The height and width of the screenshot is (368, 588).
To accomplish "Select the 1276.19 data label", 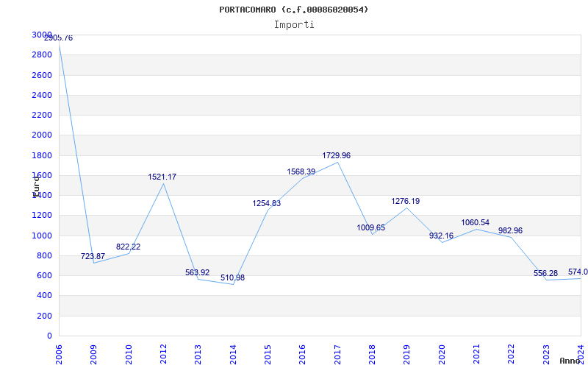I will tap(406, 201).
